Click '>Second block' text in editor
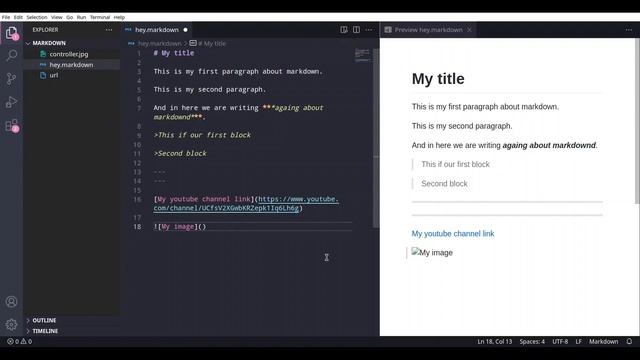The width and height of the screenshot is (640, 360). [x=180, y=153]
